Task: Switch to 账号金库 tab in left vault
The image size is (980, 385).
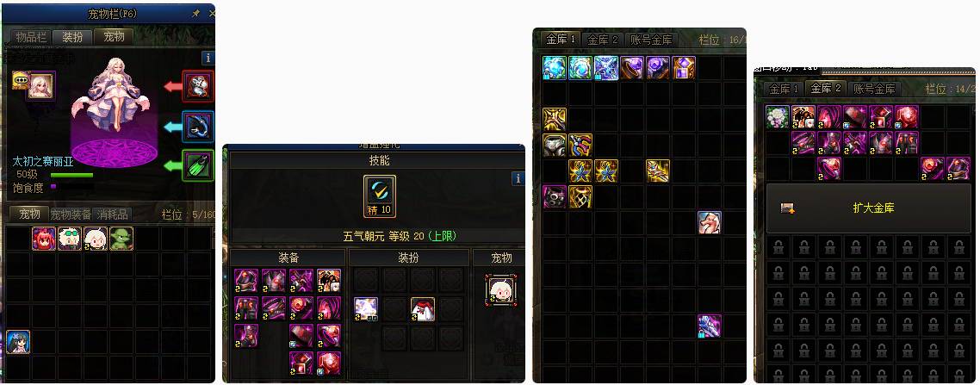Action: tap(651, 40)
